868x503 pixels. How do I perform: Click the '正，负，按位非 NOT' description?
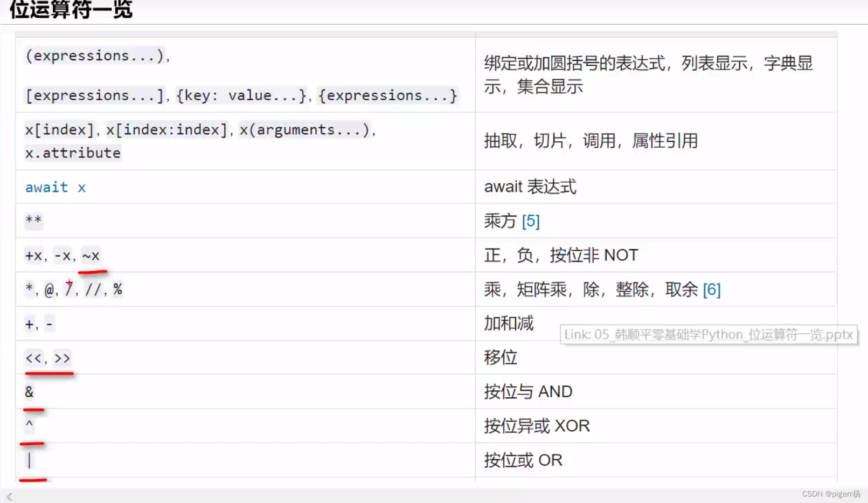[561, 256]
